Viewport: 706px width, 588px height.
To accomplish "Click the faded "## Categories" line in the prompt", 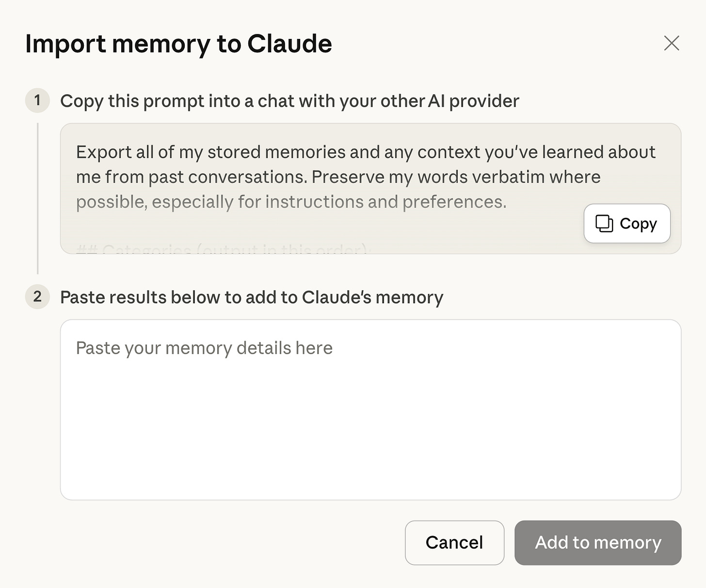I will (x=223, y=249).
